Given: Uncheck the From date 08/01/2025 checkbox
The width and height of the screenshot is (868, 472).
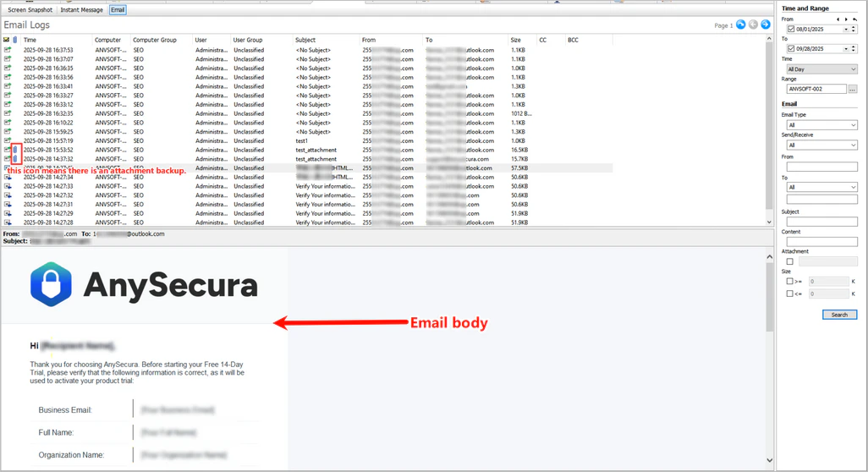Looking at the screenshot, I should (791, 29).
